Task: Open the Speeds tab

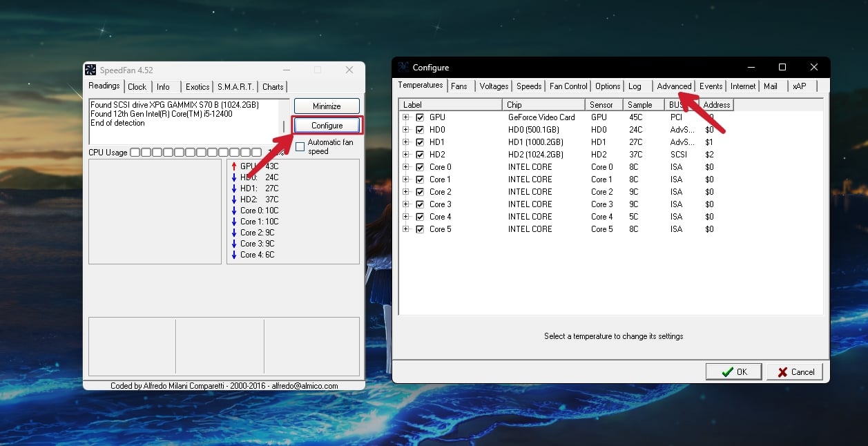Action: tap(529, 86)
